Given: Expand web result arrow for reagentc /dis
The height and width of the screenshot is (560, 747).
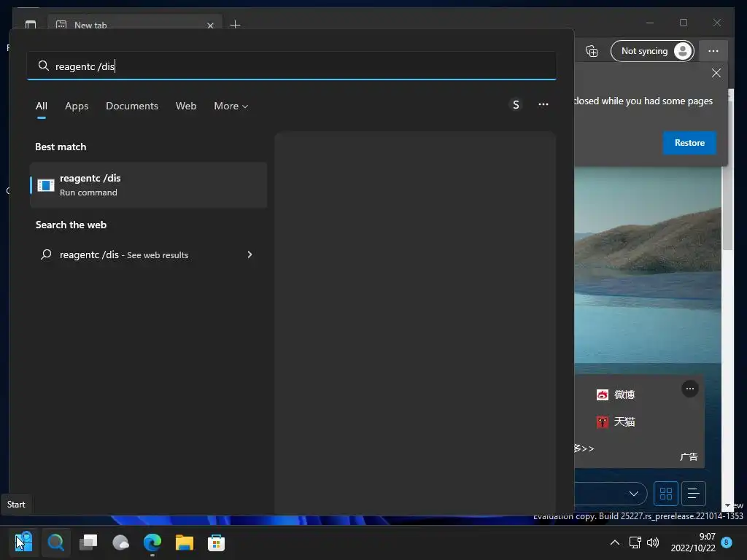Looking at the screenshot, I should coord(249,254).
